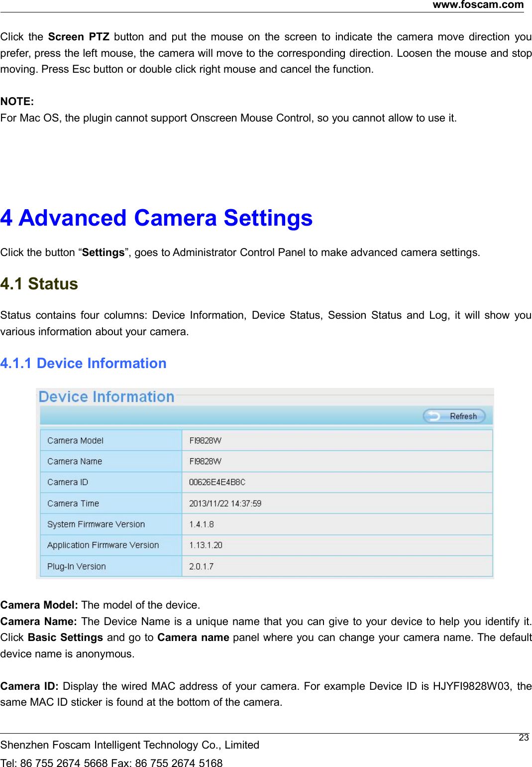Select the System Firmware Version entry
Screen dimensions: 532x767
click(96, 524)
